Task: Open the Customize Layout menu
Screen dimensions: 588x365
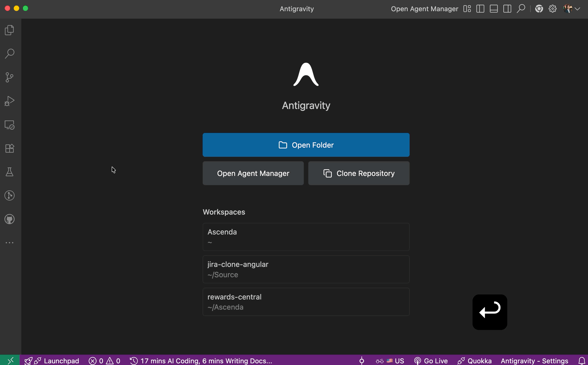Action: click(467, 9)
